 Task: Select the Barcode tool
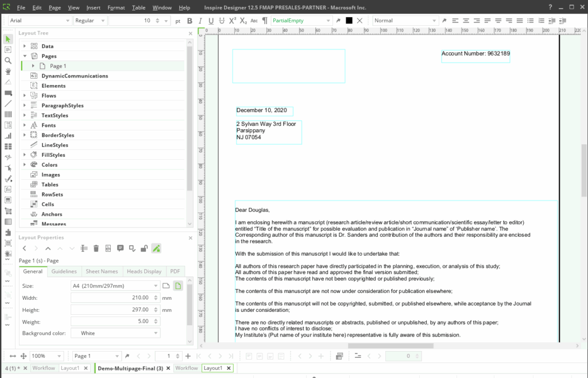[x=8, y=114]
